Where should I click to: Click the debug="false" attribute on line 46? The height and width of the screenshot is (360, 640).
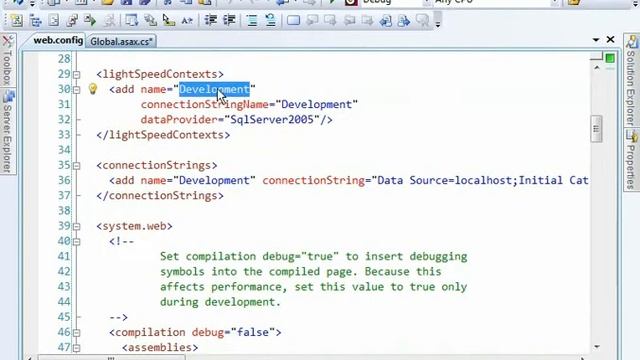233,332
